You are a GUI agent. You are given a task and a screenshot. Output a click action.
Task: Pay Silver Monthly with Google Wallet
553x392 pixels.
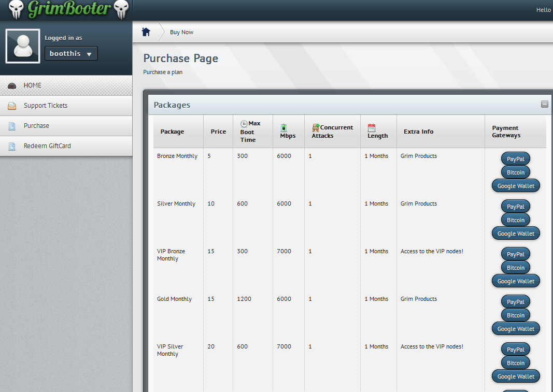pos(516,234)
